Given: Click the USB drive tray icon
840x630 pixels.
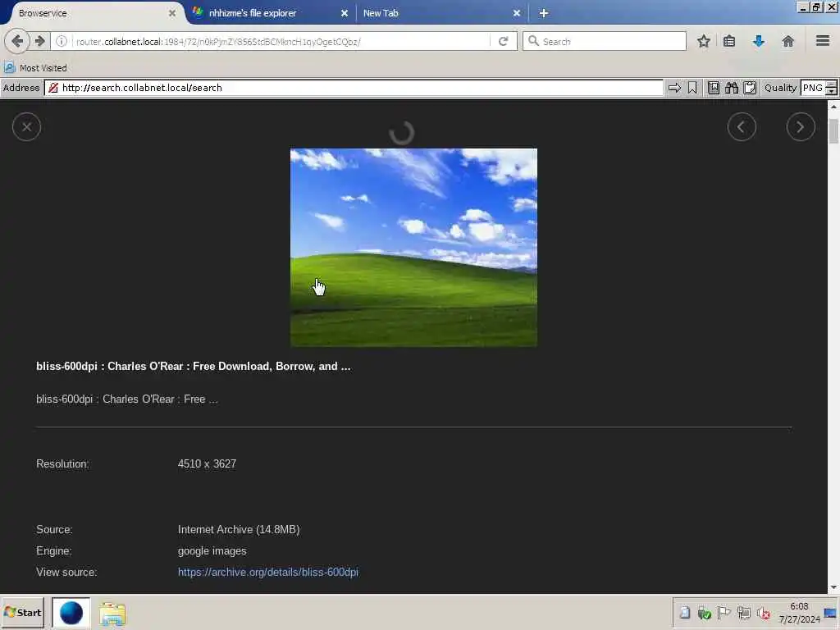Looking at the screenshot, I should point(685,612).
